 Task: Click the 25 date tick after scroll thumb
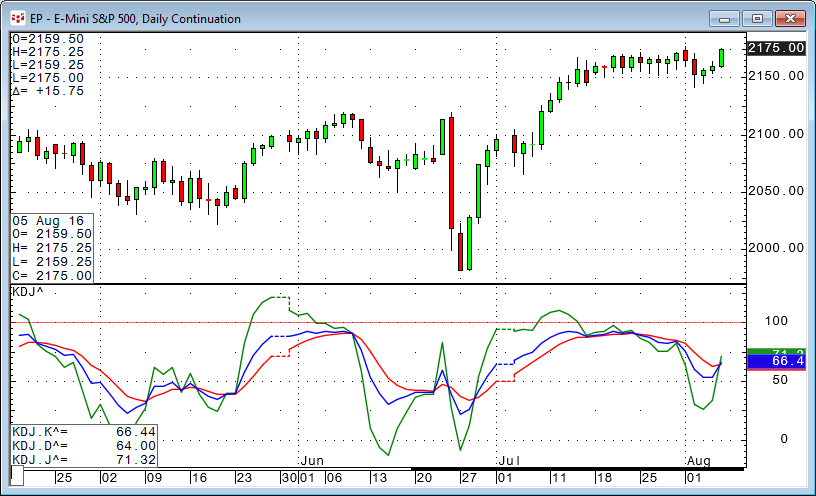pos(64,478)
